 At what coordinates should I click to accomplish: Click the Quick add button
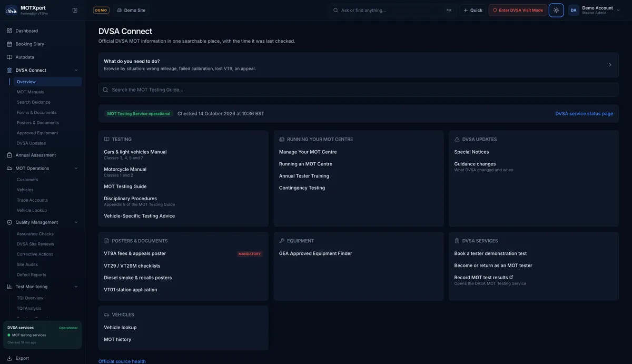473,10
